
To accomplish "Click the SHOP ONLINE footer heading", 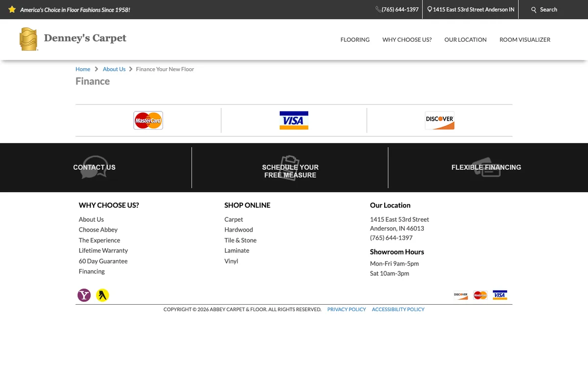I will coord(247,205).
